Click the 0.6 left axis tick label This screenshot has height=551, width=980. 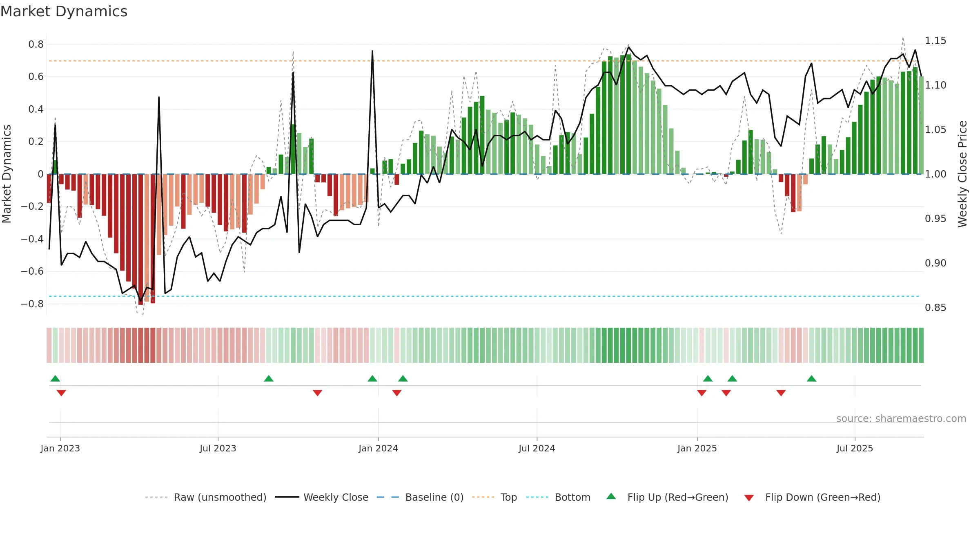pos(36,77)
